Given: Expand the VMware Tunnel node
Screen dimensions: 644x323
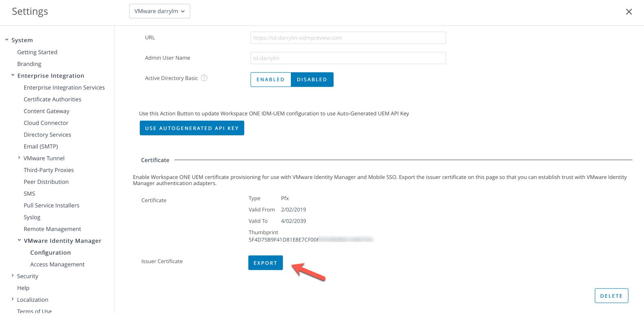Looking at the screenshot, I should 19,158.
